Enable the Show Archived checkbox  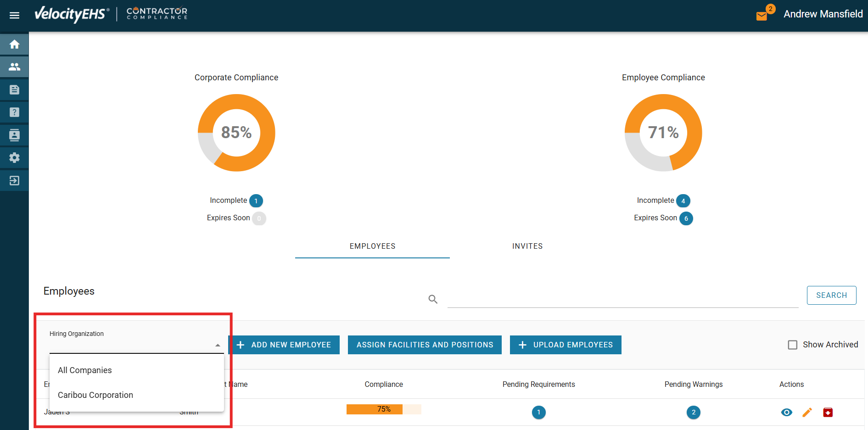792,345
